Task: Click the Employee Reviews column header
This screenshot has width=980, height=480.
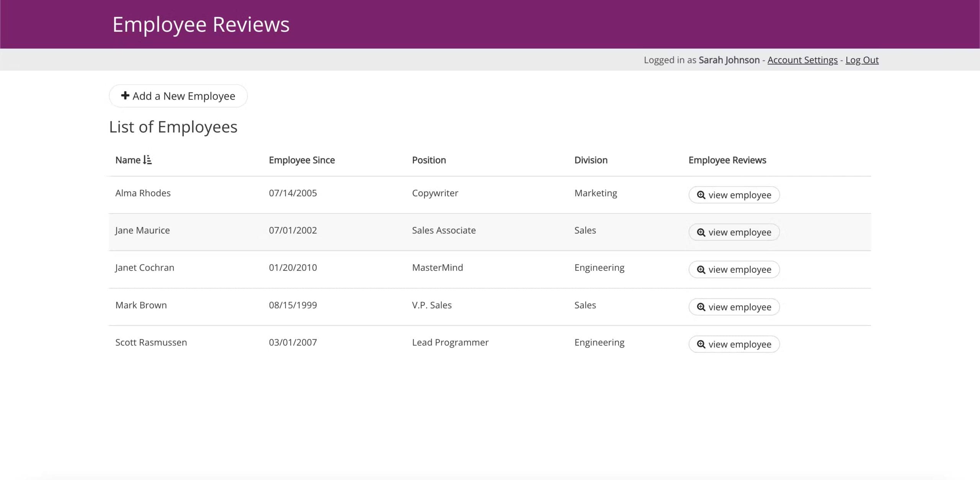Action: [727, 160]
